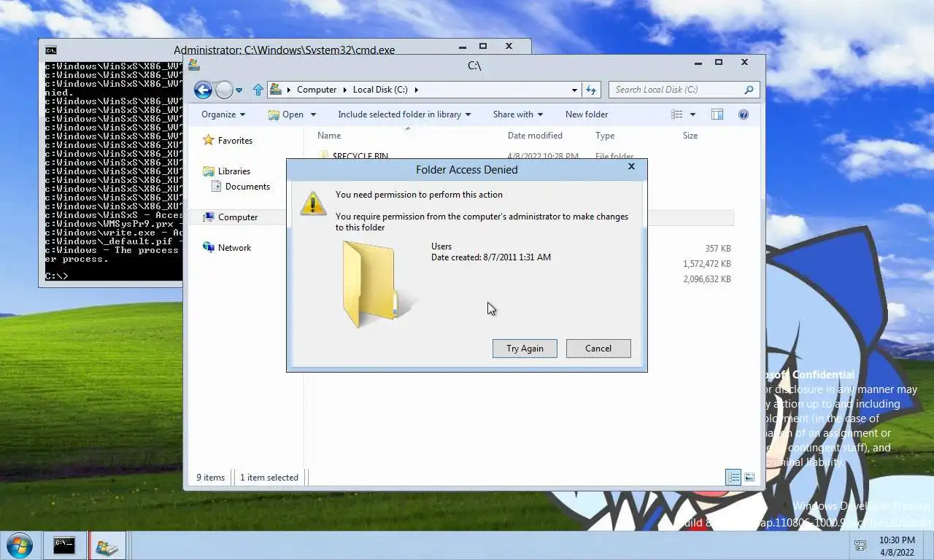Click the search magnifier icon
Viewport: 934px width, 560px height.
pyautogui.click(x=749, y=90)
